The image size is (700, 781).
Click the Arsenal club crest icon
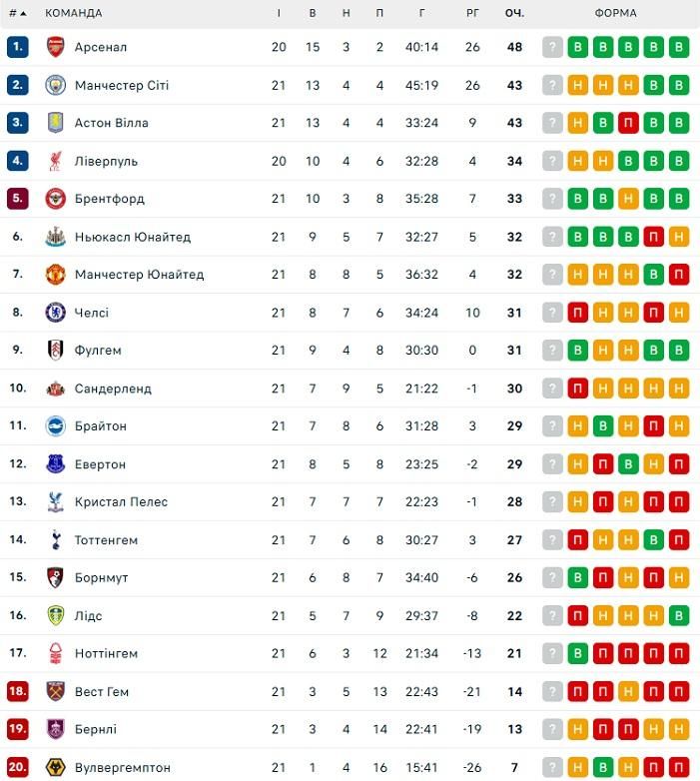tap(55, 47)
